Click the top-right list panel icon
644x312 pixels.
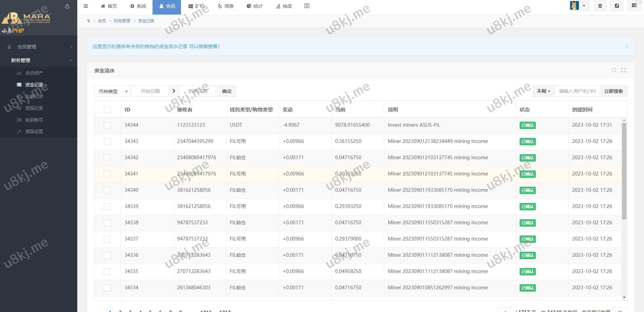pos(634,6)
